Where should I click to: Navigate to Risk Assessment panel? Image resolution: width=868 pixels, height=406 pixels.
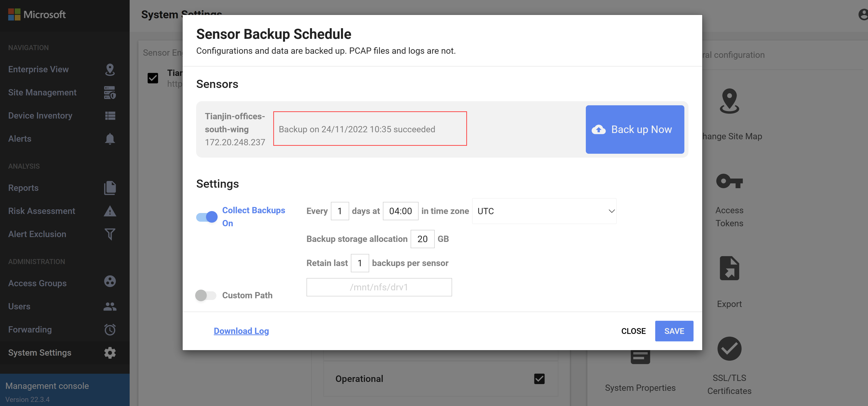(x=41, y=211)
